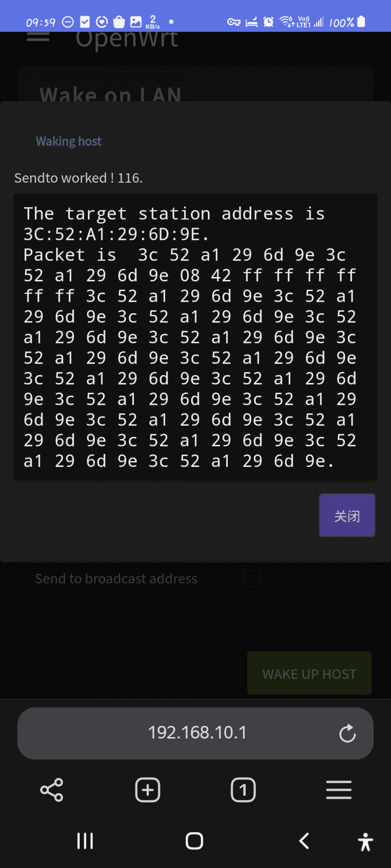
Task: Open a new tab with plus icon
Action: point(148,790)
